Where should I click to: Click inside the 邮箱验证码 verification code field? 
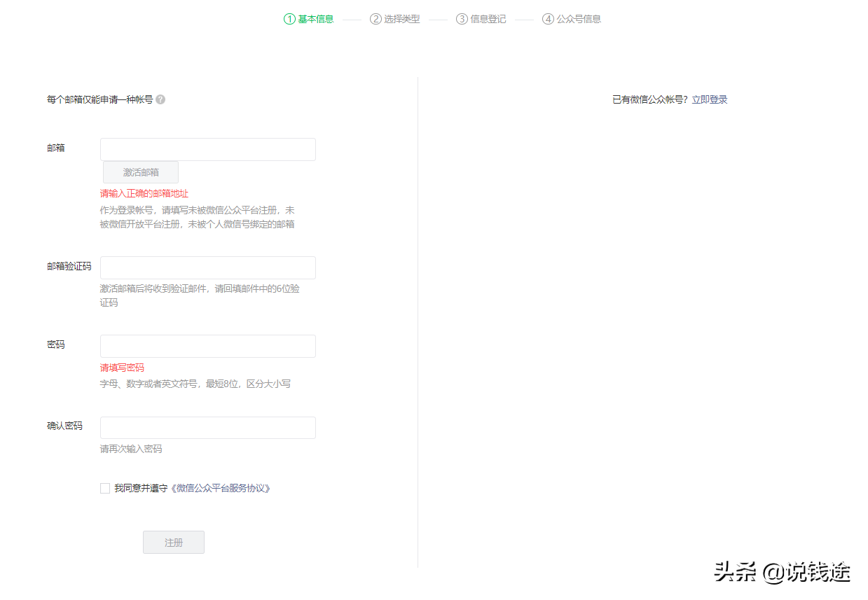point(207,267)
